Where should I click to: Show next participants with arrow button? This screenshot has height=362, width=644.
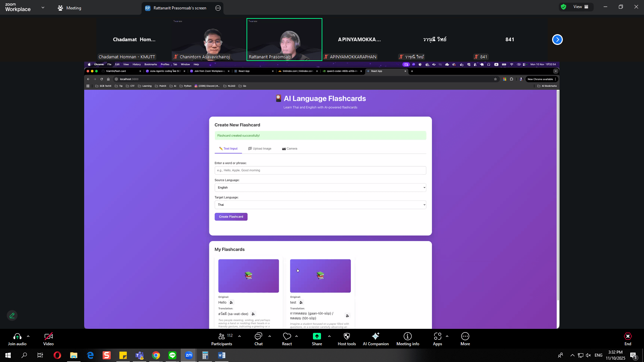[557, 40]
